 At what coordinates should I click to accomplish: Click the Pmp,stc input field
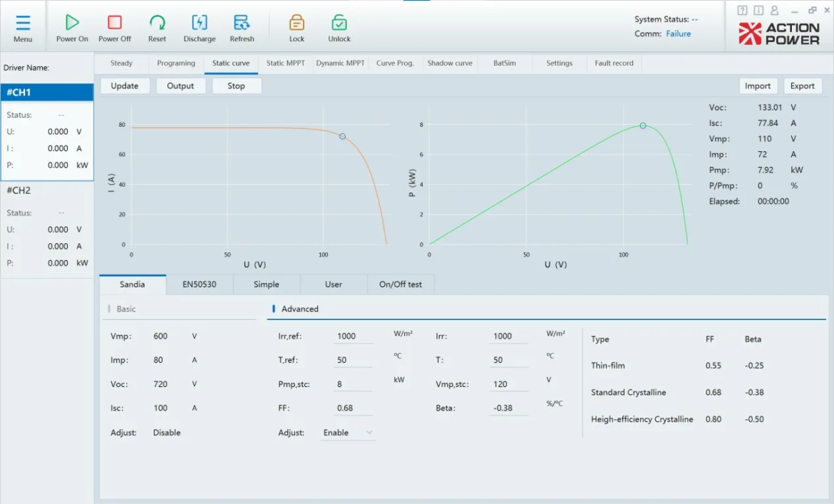[353, 384]
